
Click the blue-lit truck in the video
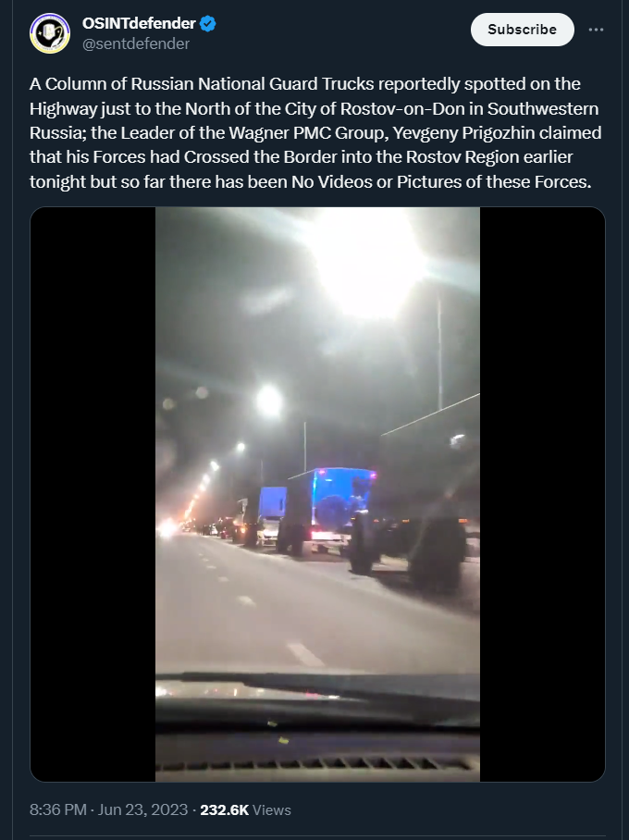click(x=332, y=506)
